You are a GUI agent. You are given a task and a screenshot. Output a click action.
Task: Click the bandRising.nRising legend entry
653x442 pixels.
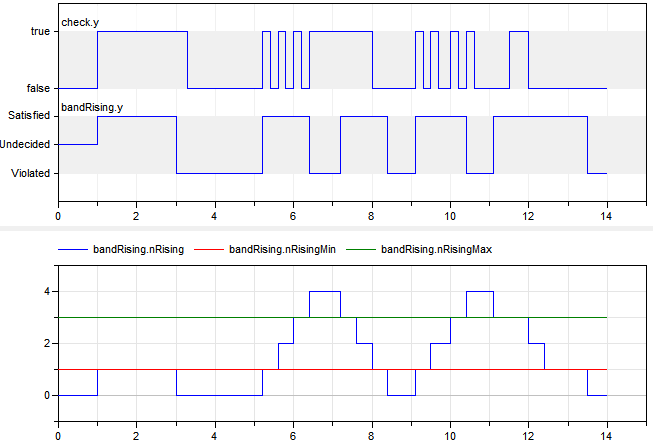point(139,249)
